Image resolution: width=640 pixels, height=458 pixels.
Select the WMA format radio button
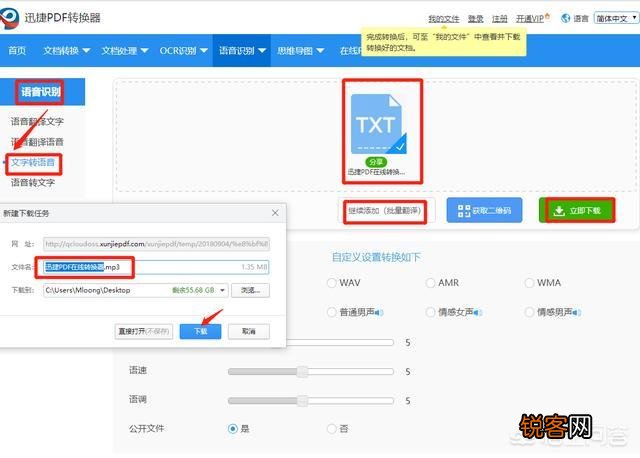pyautogui.click(x=529, y=283)
